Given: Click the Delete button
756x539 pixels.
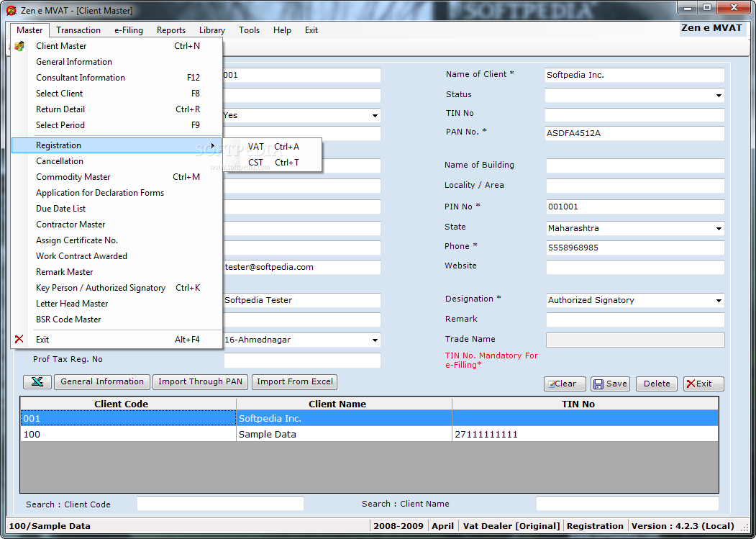Looking at the screenshot, I should tap(657, 384).
